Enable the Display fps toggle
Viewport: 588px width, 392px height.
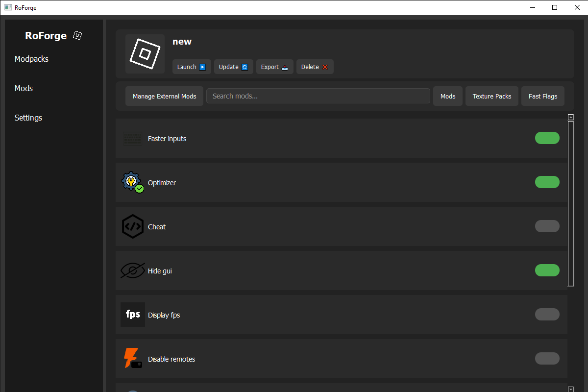[547, 315]
